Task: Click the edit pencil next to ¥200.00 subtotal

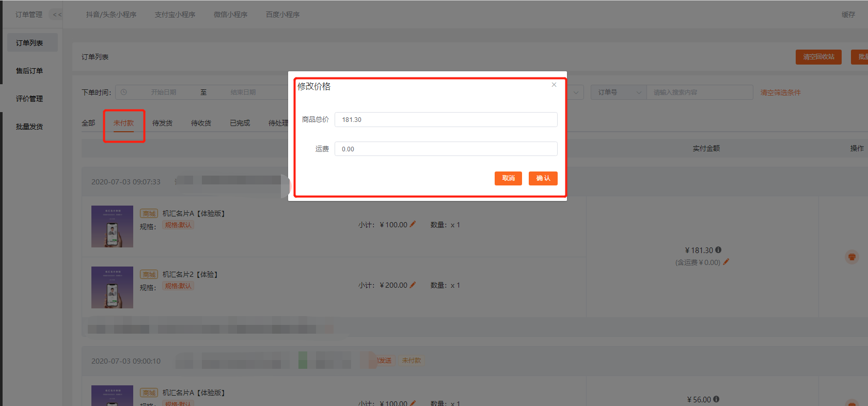Action: pyautogui.click(x=413, y=285)
